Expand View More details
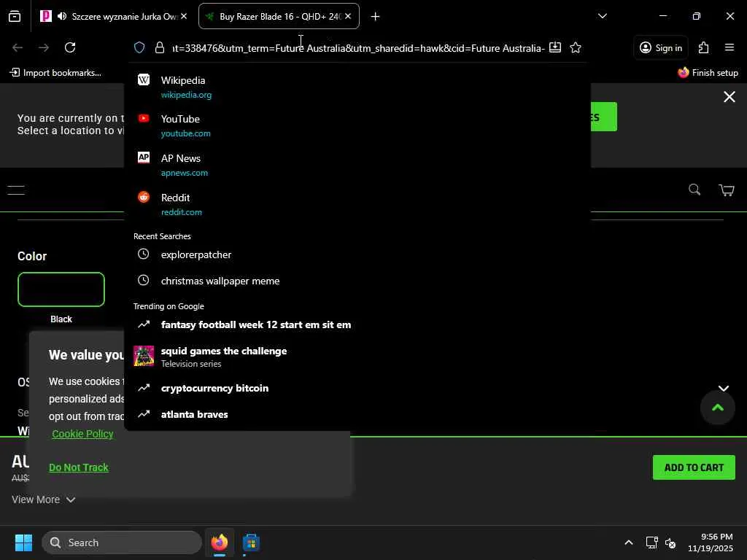747x560 pixels. (43, 499)
